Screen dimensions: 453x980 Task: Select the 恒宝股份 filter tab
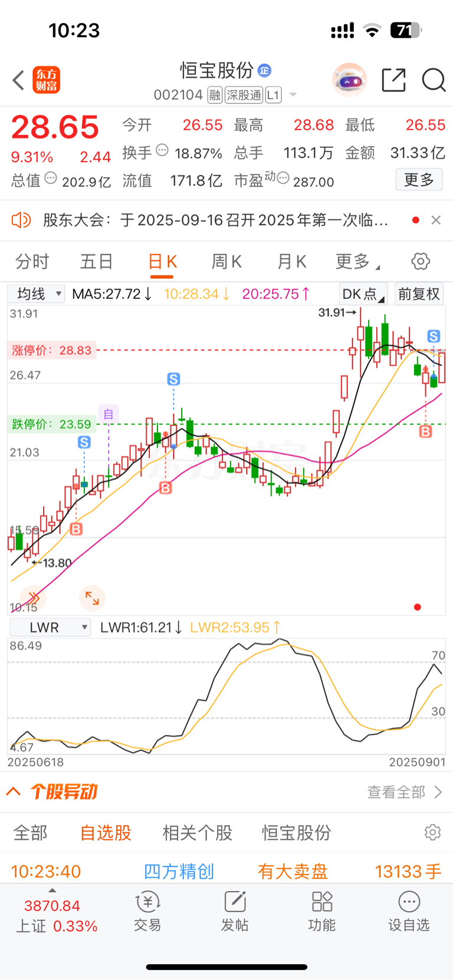296,833
